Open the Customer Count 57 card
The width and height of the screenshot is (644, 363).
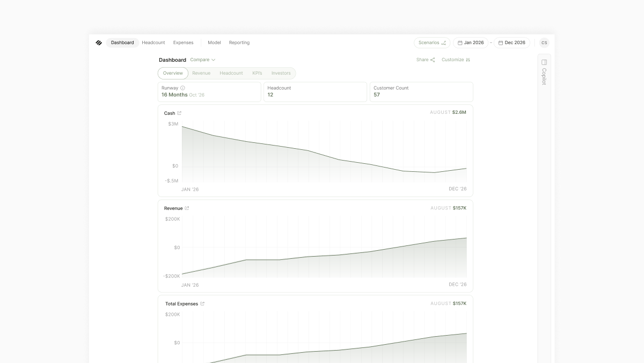(421, 92)
